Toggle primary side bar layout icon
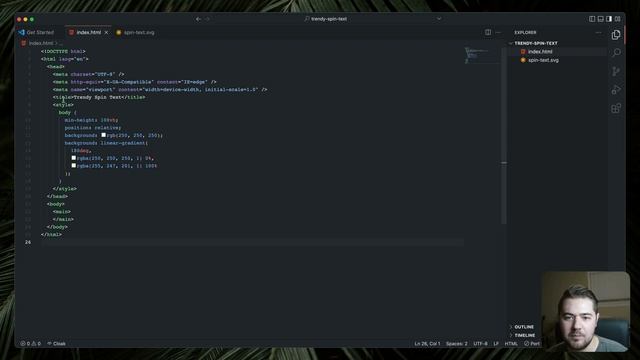This screenshot has height=360, width=640. click(592, 19)
